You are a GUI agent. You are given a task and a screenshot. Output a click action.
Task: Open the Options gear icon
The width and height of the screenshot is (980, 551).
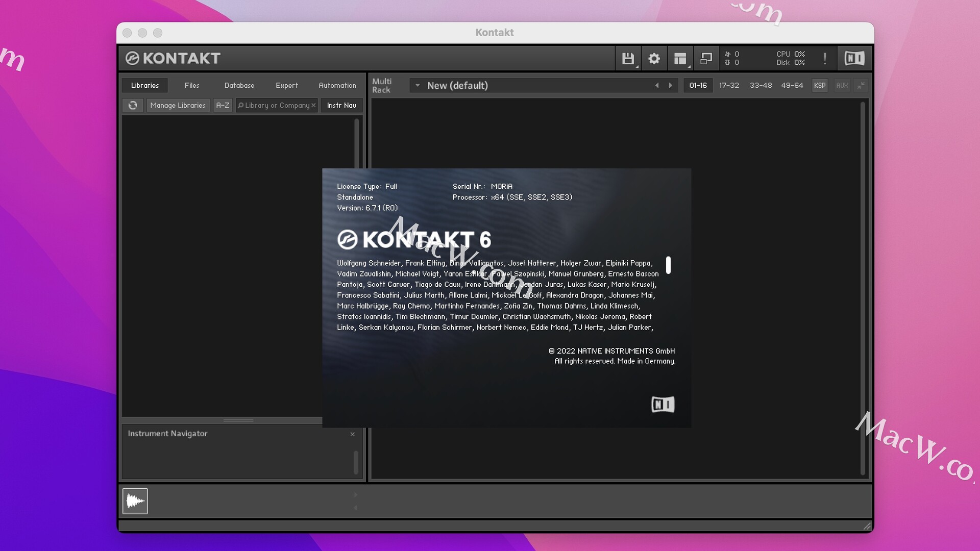[x=654, y=59]
